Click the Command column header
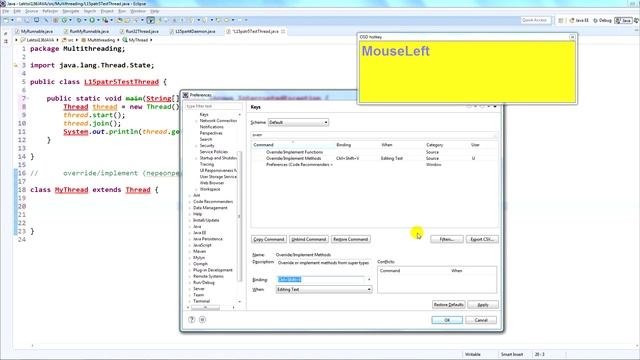 click(x=293, y=145)
